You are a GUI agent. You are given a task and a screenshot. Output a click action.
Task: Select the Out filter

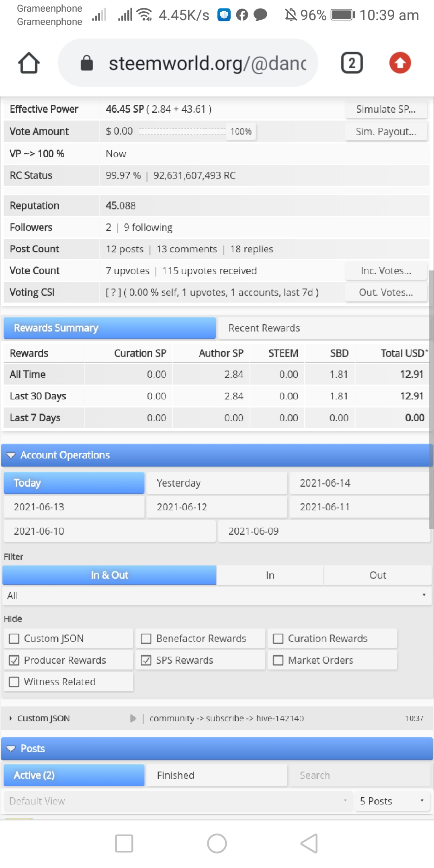pyautogui.click(x=378, y=575)
